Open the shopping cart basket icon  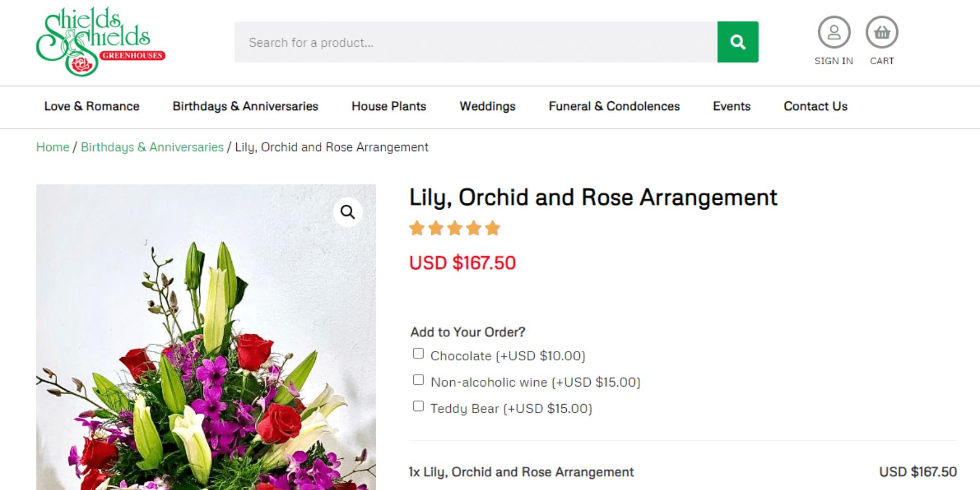coord(881,33)
